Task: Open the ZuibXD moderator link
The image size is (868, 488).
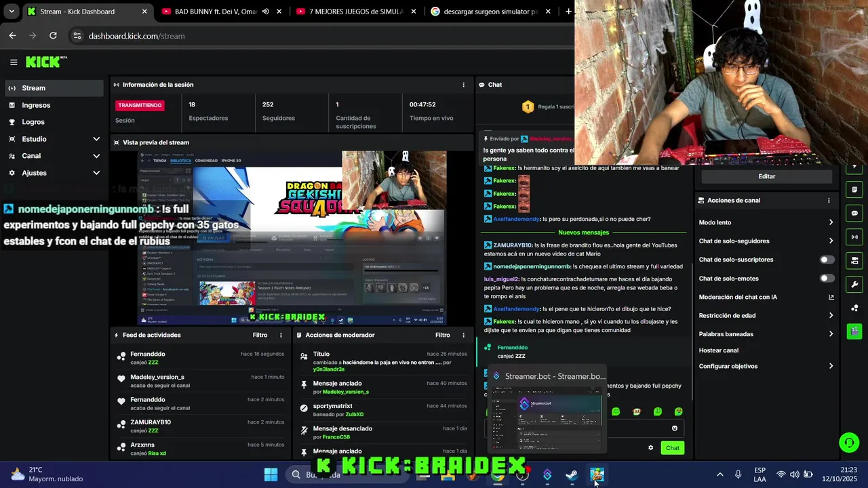Action: (355, 414)
